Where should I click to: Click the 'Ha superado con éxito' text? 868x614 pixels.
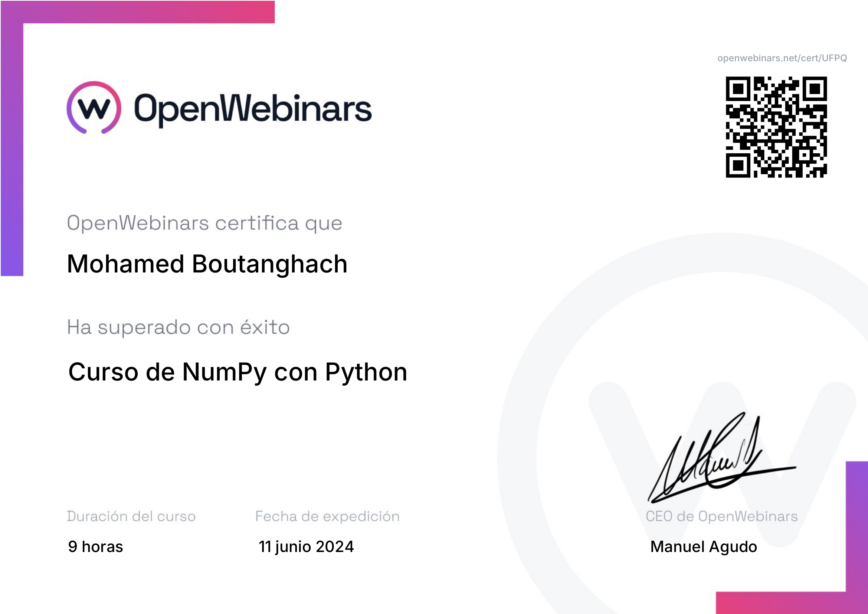[x=178, y=327]
